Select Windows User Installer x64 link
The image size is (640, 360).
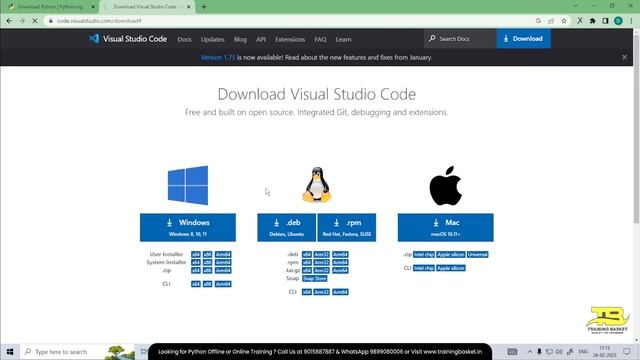pos(196,254)
